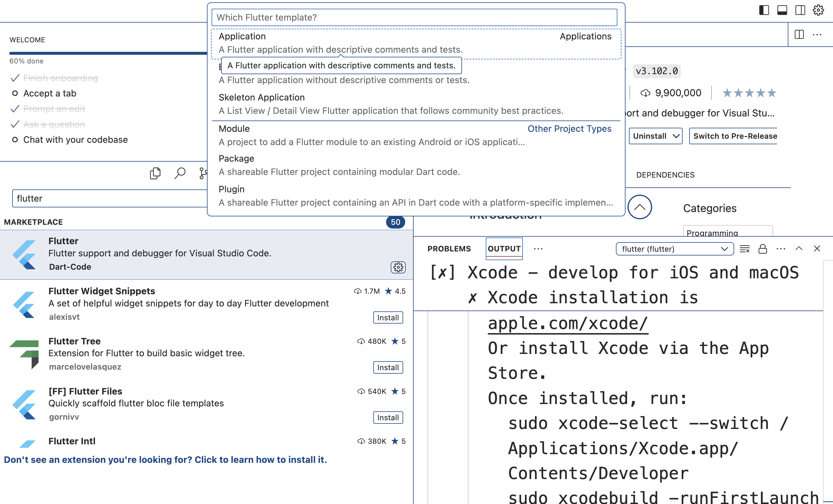
Task: Click Uninstall button for Flutter
Action: [650, 136]
